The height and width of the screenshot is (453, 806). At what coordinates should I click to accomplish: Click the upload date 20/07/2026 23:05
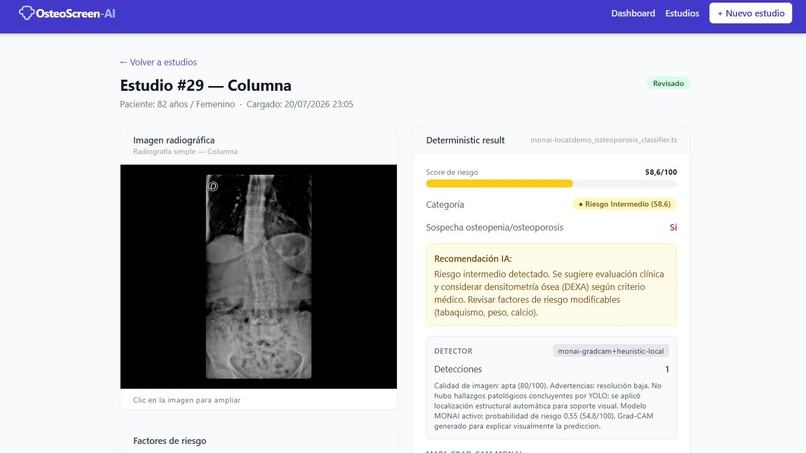pyautogui.click(x=300, y=104)
